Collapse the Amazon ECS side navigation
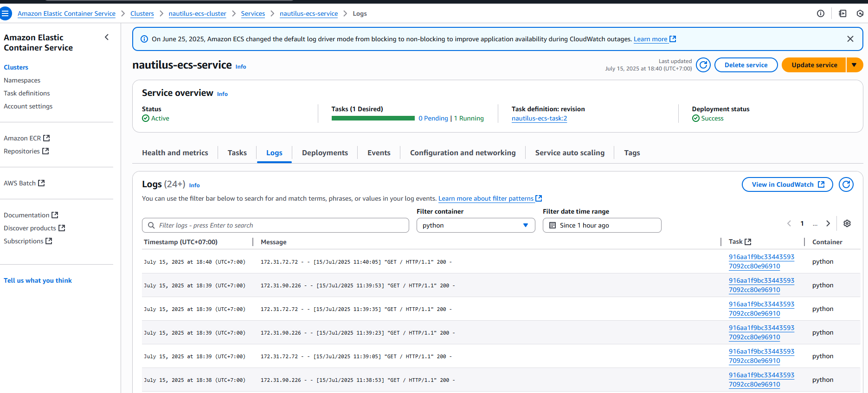The height and width of the screenshot is (393, 868). tap(107, 37)
